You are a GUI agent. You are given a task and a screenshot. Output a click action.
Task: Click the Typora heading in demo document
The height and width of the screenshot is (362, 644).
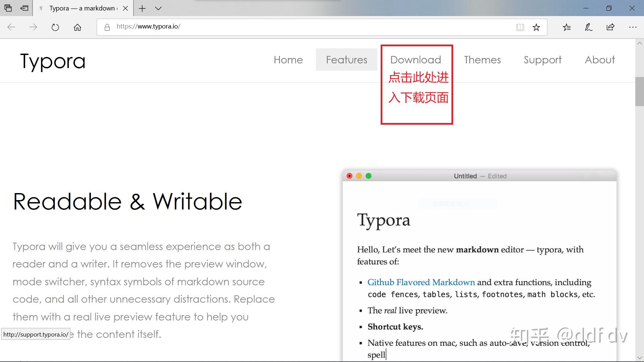click(x=384, y=221)
